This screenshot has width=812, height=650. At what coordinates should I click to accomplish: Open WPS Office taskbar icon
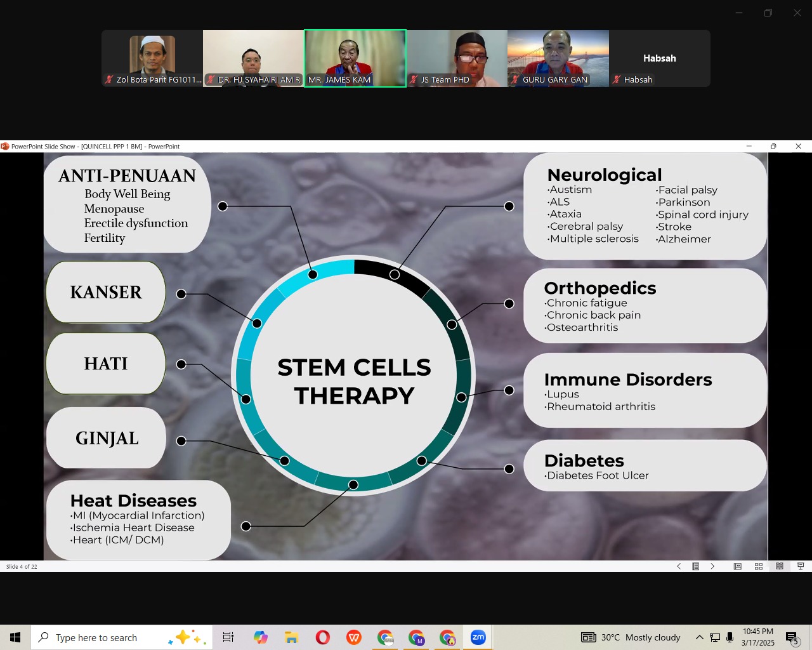pyautogui.click(x=354, y=637)
